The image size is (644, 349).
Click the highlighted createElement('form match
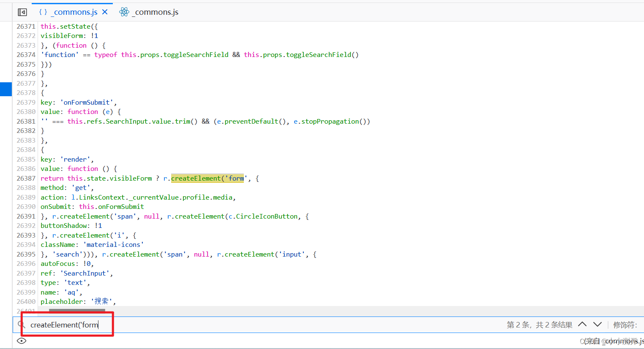pos(207,178)
